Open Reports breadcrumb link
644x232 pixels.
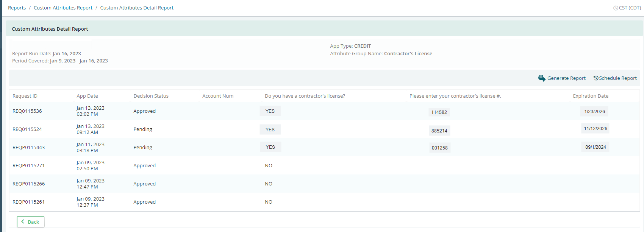click(x=17, y=8)
